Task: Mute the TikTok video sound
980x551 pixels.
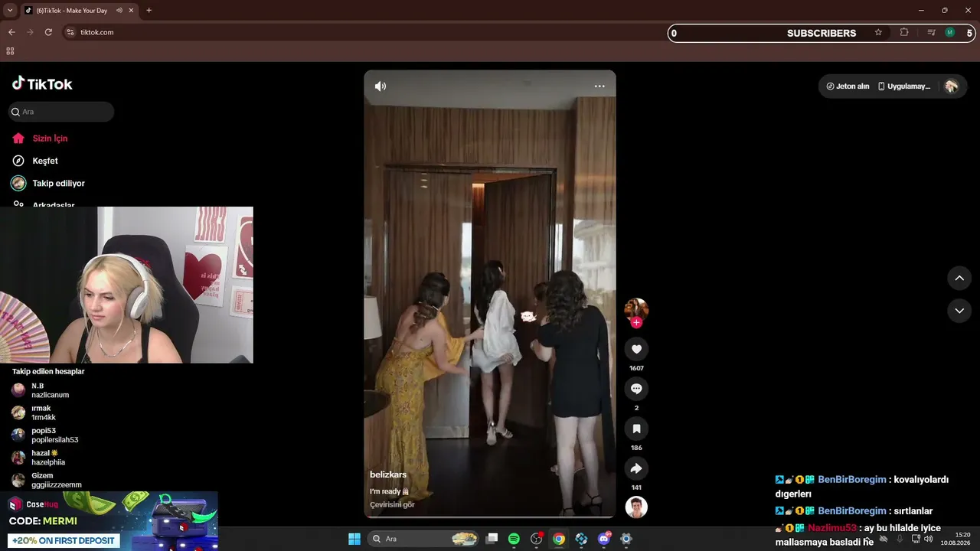Action: [380, 86]
